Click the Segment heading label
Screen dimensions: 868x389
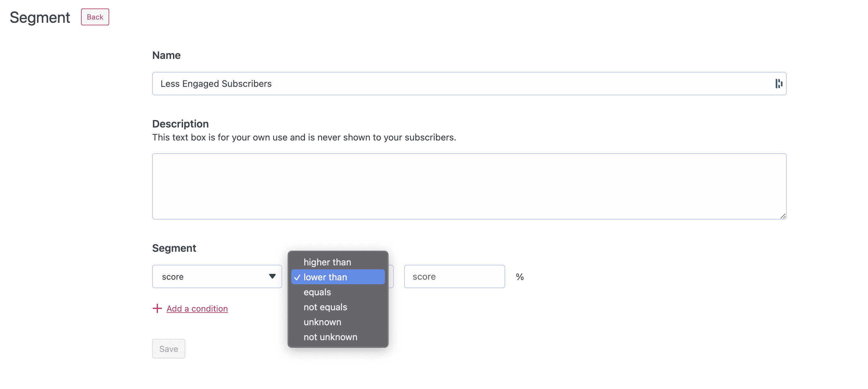point(174,248)
